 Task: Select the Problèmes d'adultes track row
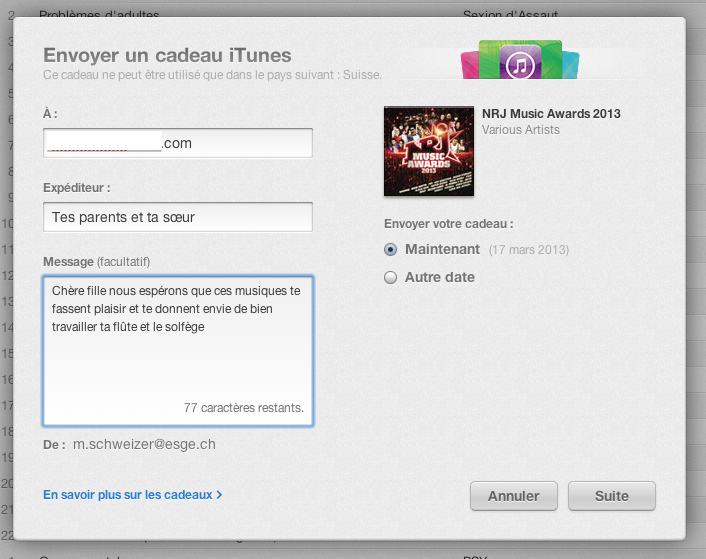click(99, 15)
